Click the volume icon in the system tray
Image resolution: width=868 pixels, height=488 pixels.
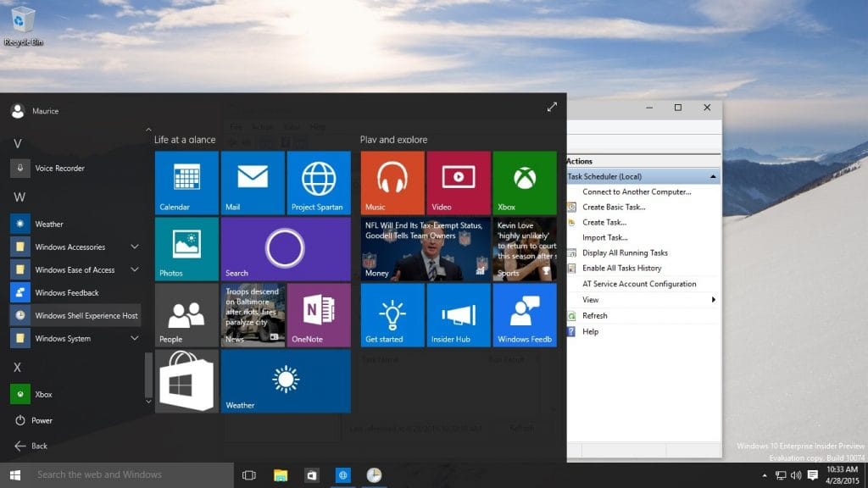pyautogui.click(x=795, y=474)
